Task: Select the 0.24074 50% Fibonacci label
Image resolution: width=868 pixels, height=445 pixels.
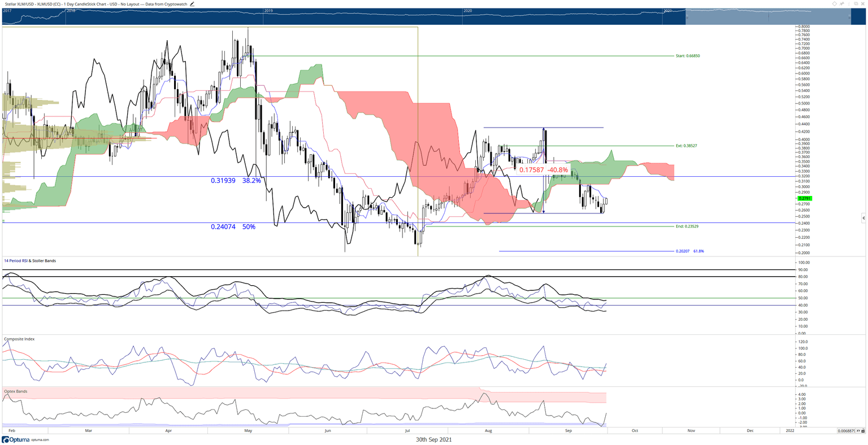Action: [233, 227]
